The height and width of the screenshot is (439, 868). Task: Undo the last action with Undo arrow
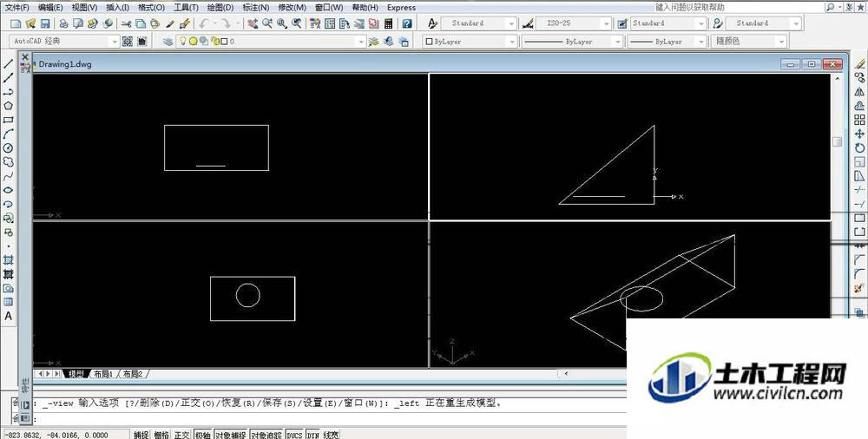(x=203, y=23)
